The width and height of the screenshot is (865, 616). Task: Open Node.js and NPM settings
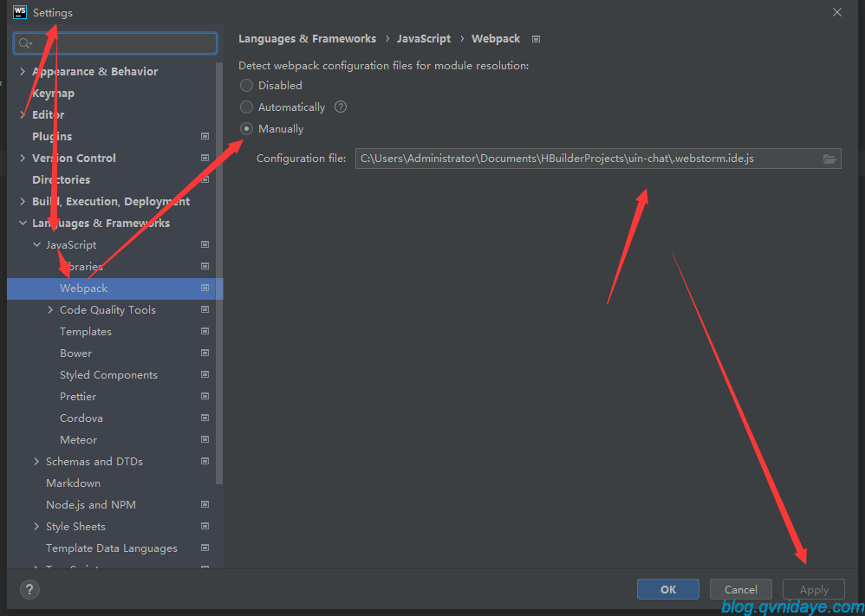point(91,504)
